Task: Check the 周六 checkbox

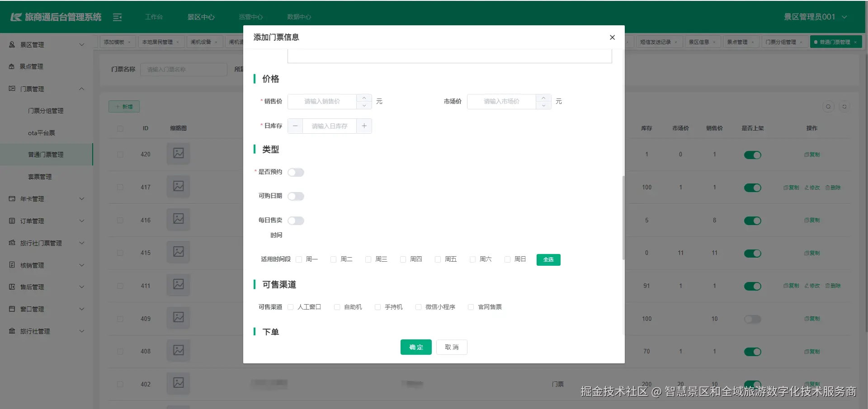Action: point(473,259)
